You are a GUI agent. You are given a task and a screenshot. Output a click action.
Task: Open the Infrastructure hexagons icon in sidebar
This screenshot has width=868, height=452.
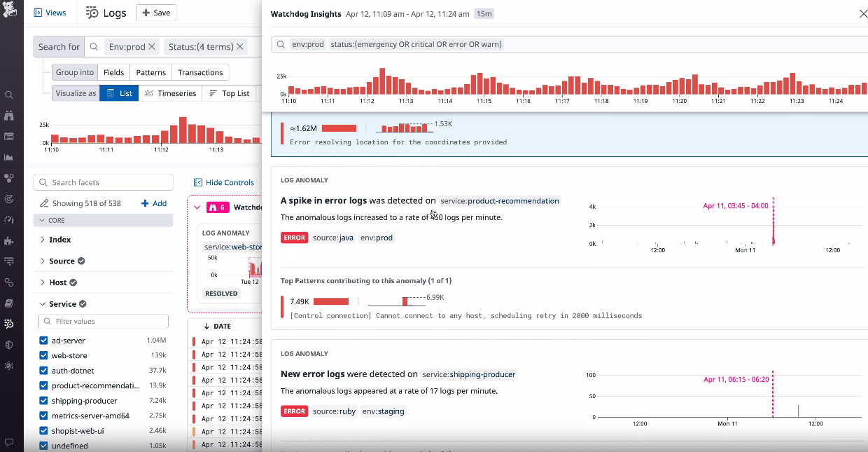[9, 178]
